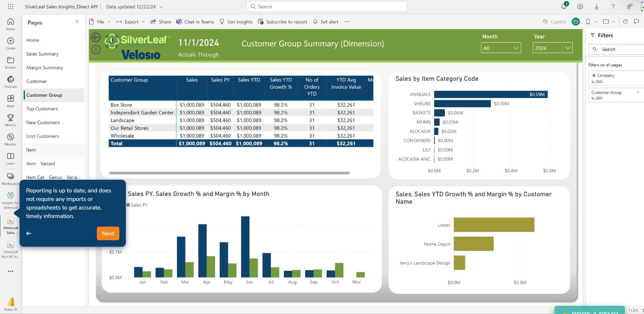The height and width of the screenshot is (314, 644).
Task: Click the top search box
Action: [x=326, y=6]
